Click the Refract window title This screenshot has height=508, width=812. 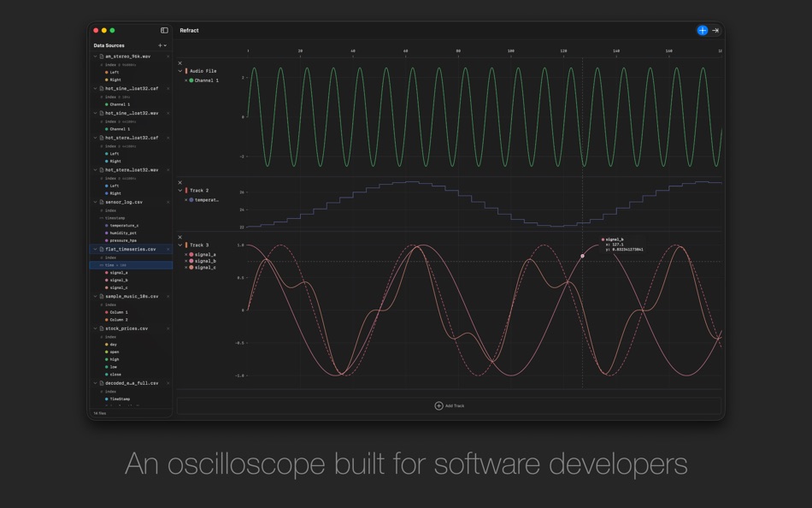point(189,31)
